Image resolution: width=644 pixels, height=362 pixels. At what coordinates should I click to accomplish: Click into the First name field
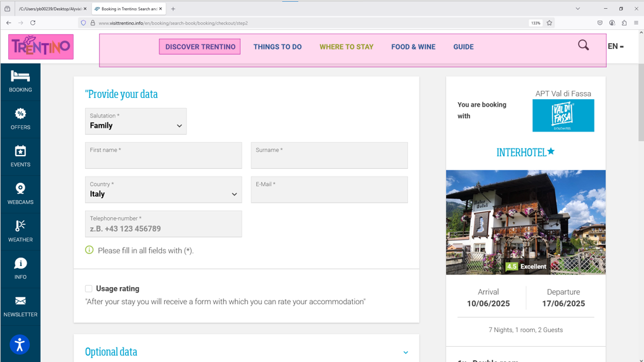(x=163, y=156)
